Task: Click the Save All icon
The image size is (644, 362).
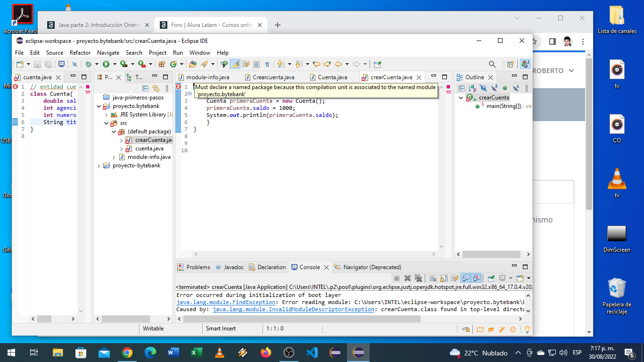Action: pyautogui.click(x=48, y=64)
